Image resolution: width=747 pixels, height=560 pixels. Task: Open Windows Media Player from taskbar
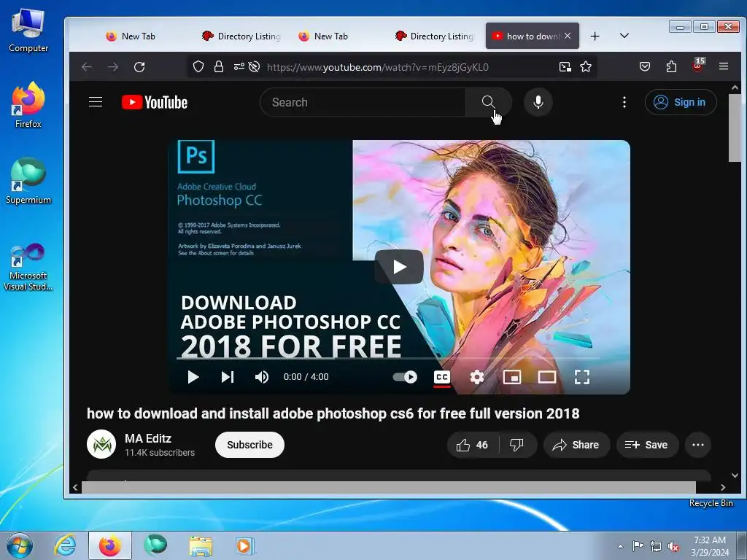point(245,545)
